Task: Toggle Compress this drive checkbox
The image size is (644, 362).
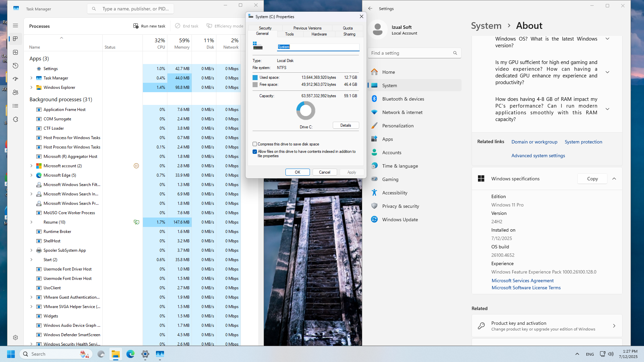Action: (x=255, y=144)
